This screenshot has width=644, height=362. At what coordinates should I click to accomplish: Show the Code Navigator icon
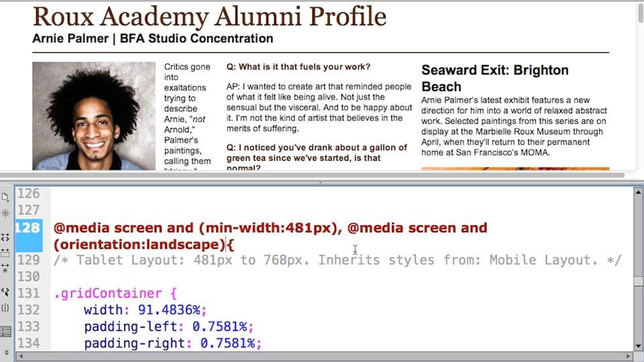5,213
